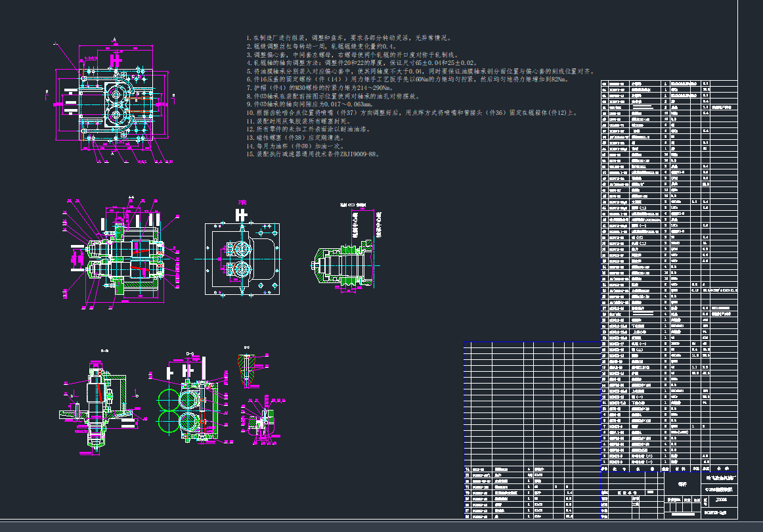Screen dimensions: 763x532
Task: Select note 6 about 件16压盖的固定螺栓
Action: pos(408,79)
